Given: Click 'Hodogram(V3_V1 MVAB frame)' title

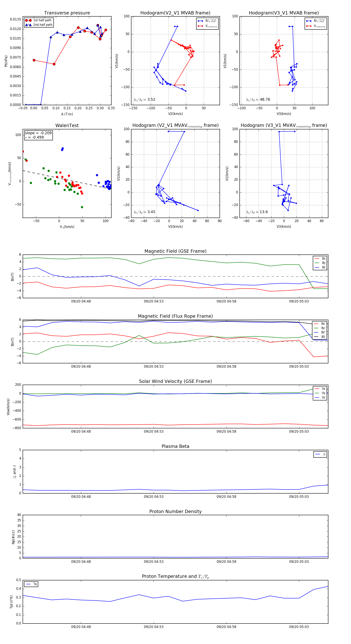Looking at the screenshot, I should [284, 13].
